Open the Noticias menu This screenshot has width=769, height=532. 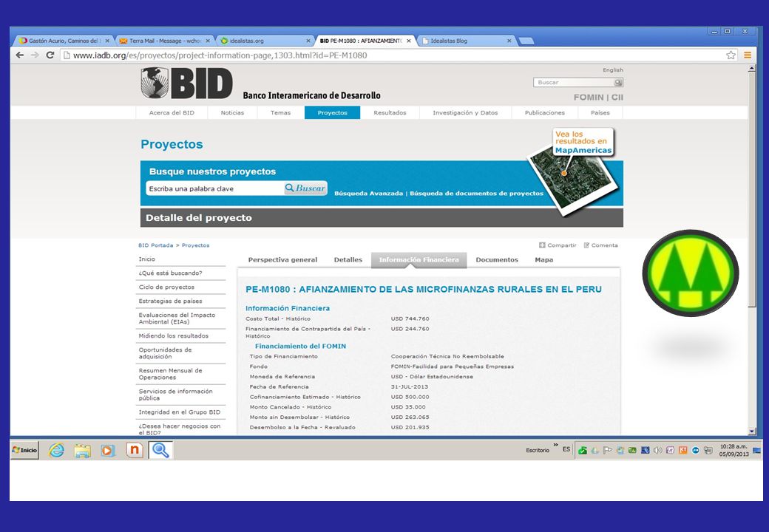(232, 112)
